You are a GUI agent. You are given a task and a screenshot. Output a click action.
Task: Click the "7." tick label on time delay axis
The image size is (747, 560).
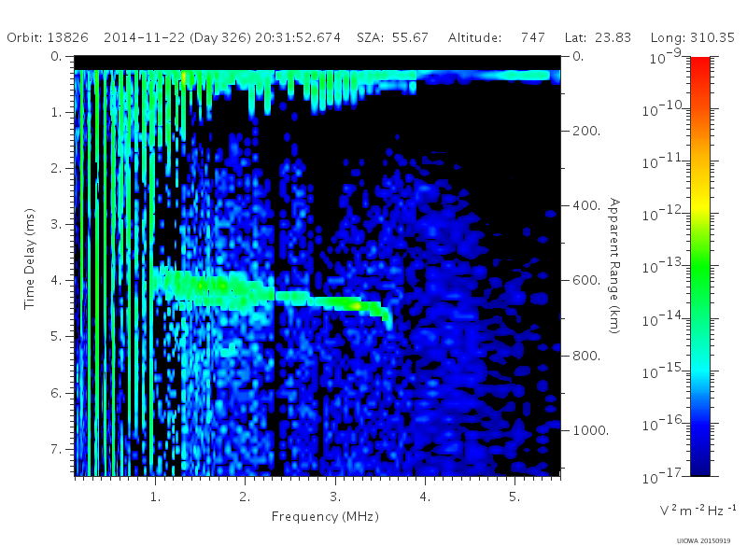[56, 449]
